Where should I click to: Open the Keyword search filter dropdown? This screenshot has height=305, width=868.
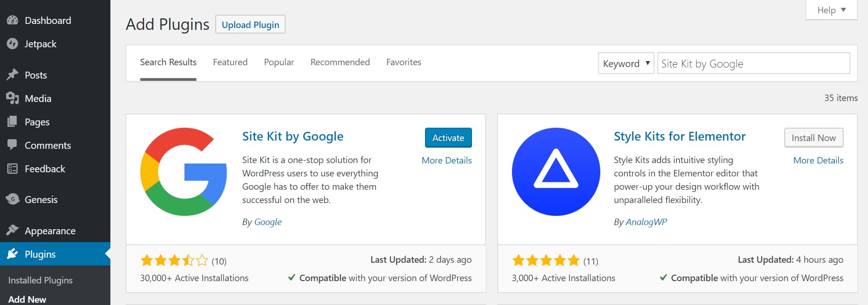626,63
